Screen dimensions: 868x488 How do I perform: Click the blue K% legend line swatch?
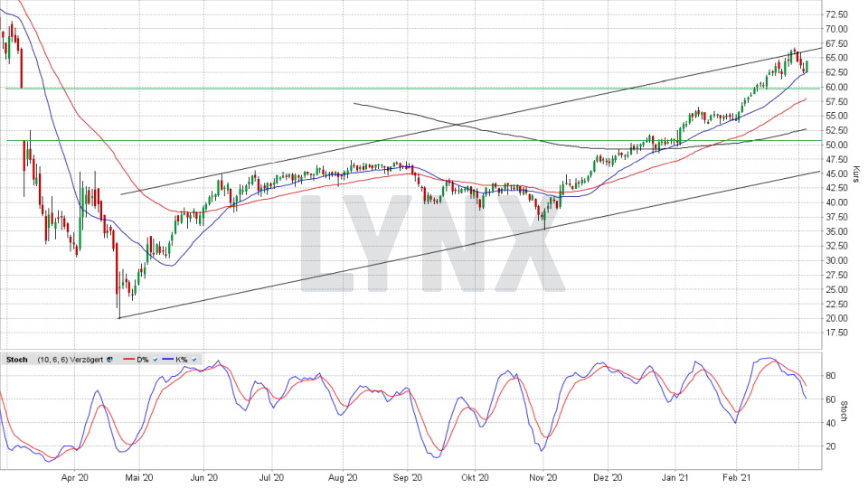[168, 360]
